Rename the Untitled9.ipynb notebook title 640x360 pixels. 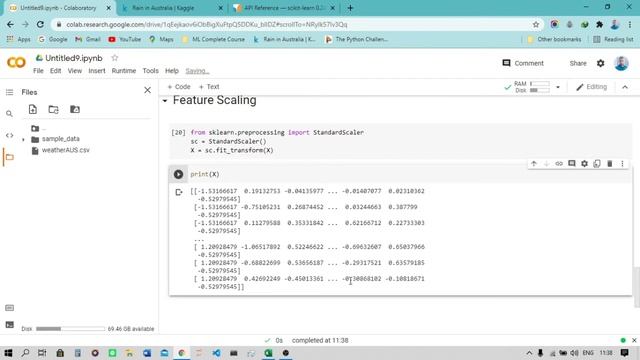(x=74, y=58)
